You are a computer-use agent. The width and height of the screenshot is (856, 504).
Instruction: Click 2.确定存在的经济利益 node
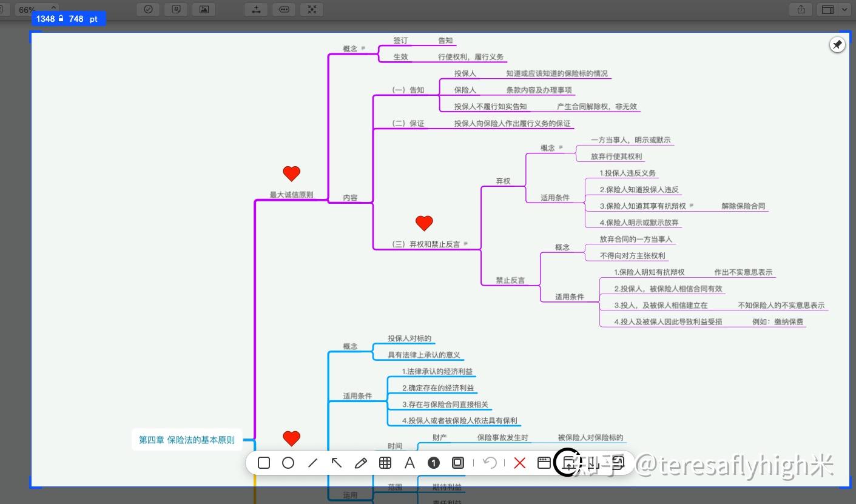(438, 388)
